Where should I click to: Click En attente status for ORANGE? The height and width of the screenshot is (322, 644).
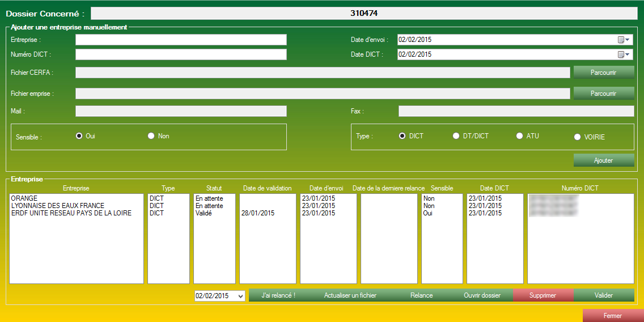[x=209, y=198]
